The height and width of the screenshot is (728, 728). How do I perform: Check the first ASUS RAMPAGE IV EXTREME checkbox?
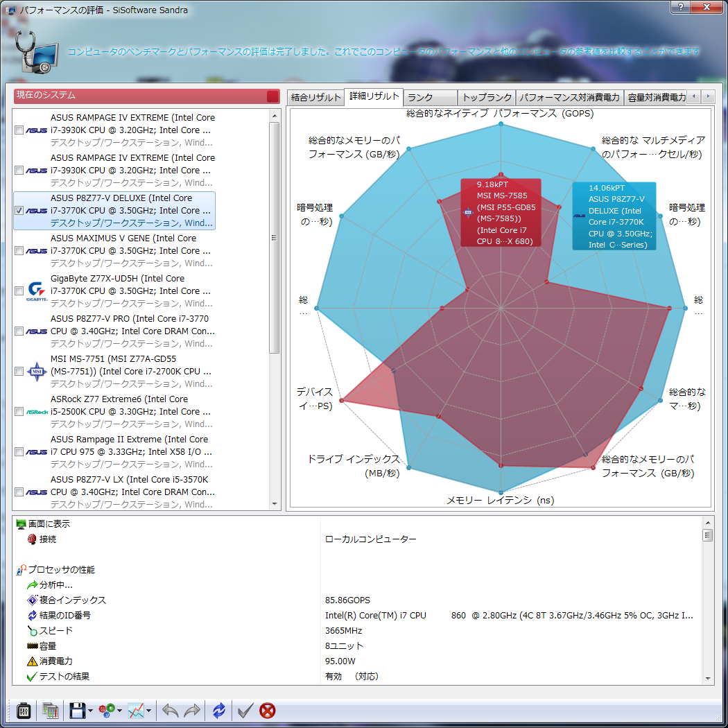pos(19,130)
